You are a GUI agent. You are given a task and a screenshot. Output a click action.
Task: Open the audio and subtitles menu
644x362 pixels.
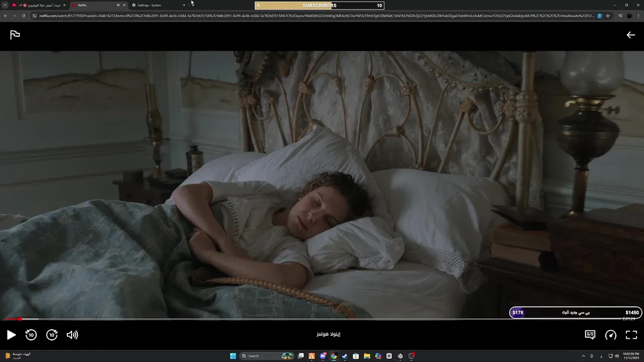coord(590,335)
